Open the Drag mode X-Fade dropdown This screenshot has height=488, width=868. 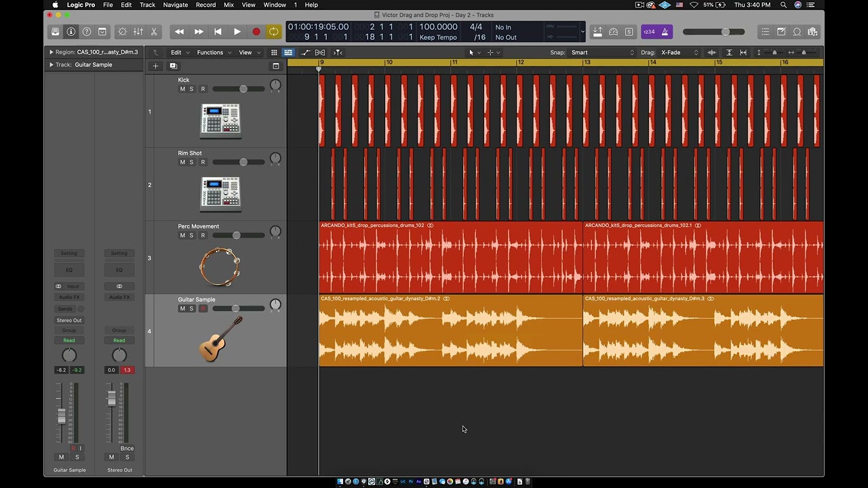(679, 52)
